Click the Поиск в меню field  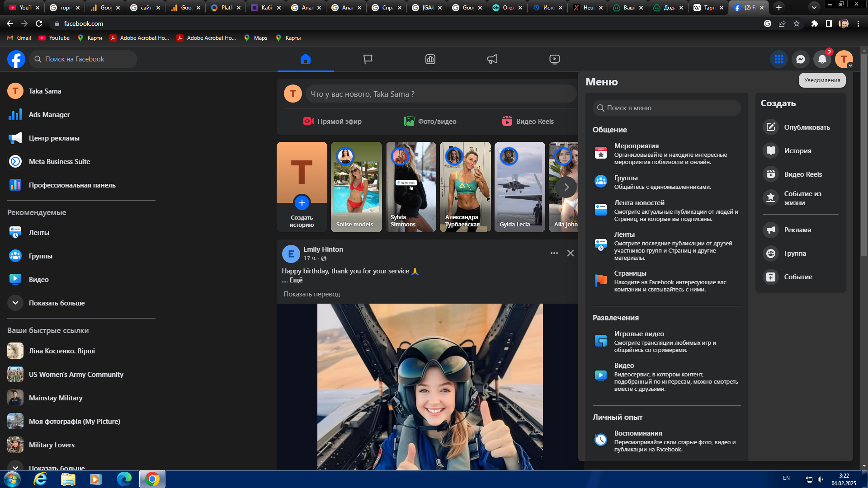tap(666, 108)
